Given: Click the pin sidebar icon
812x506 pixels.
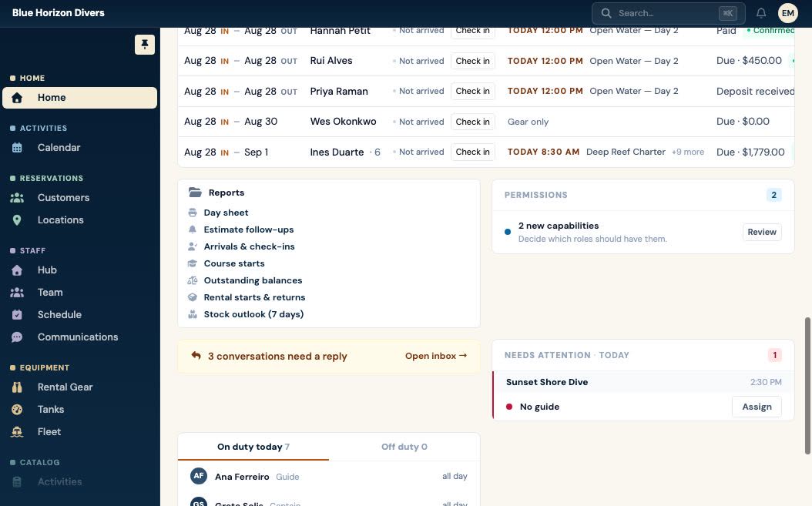Looking at the screenshot, I should (x=145, y=45).
